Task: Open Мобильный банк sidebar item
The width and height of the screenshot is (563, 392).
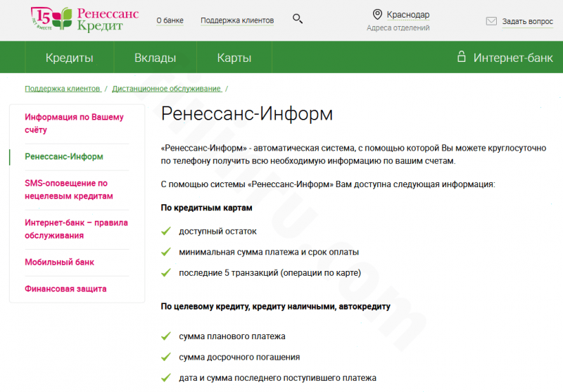Action: coord(59,262)
